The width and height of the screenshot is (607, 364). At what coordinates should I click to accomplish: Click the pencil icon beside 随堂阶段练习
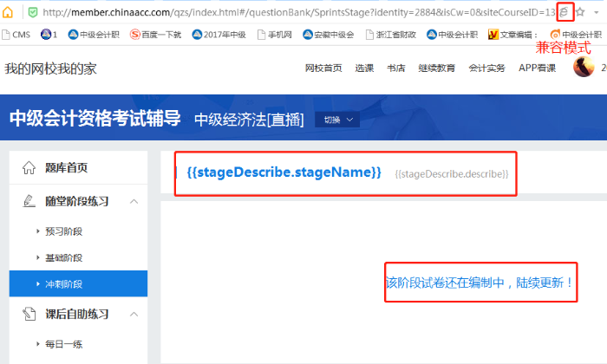(29, 201)
